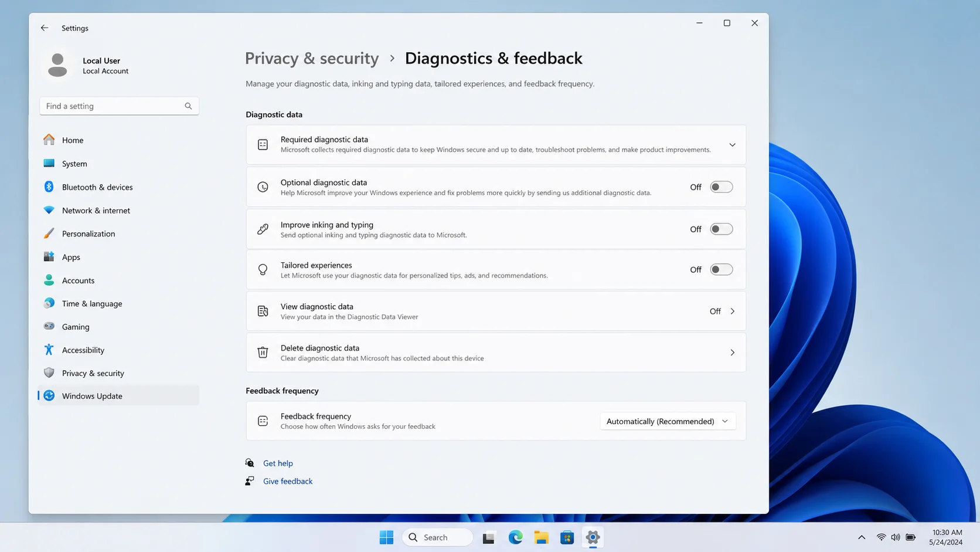The width and height of the screenshot is (980, 552).
Task: Click the Get help icon
Action: coord(250,463)
